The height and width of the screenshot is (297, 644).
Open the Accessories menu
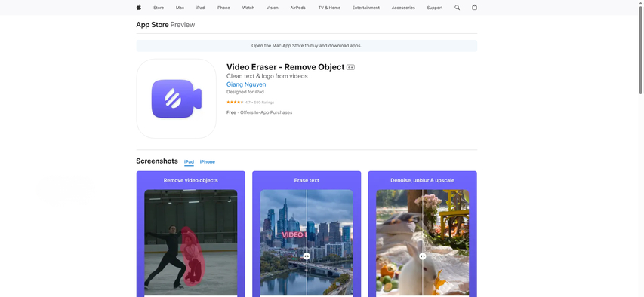click(403, 8)
